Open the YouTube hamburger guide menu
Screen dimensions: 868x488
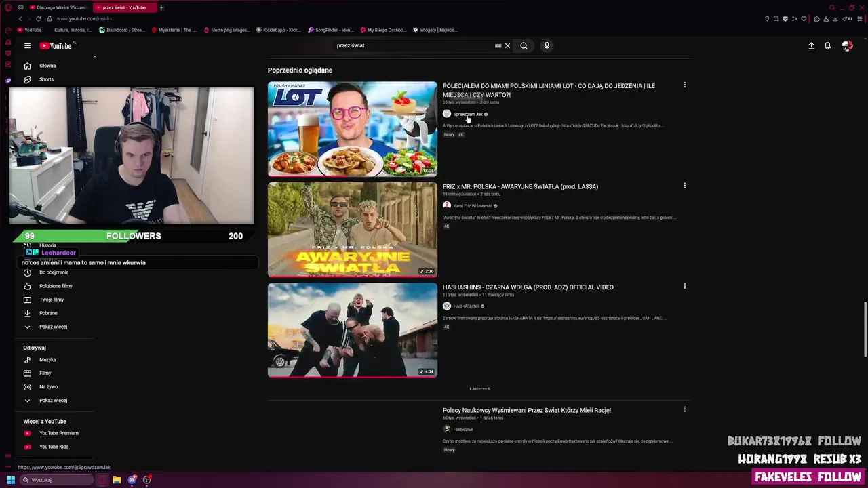27,46
